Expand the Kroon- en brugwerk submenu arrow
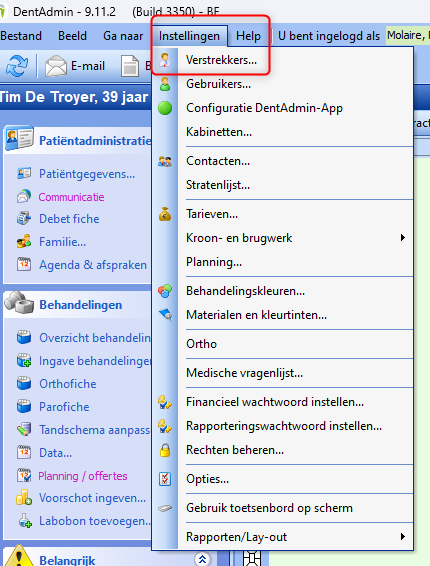Image resolution: width=430 pixels, height=566 pixels. click(x=403, y=238)
